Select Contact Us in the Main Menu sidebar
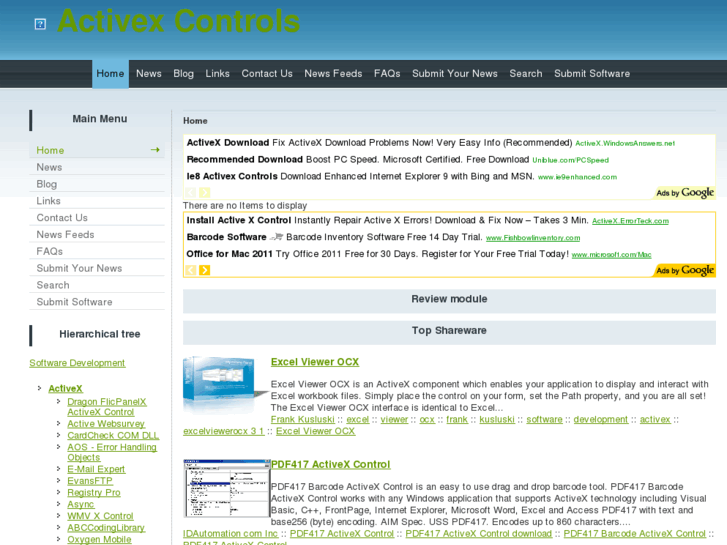 [97, 218]
